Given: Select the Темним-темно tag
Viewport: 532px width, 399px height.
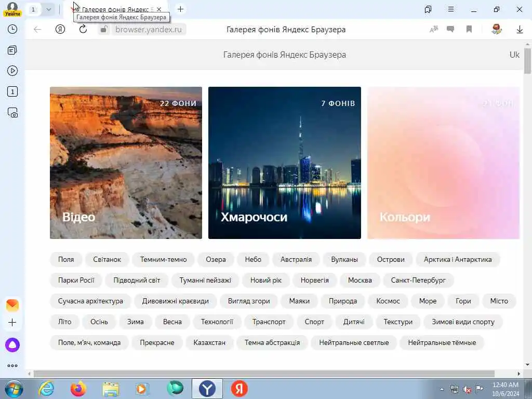Looking at the screenshot, I should (x=164, y=260).
